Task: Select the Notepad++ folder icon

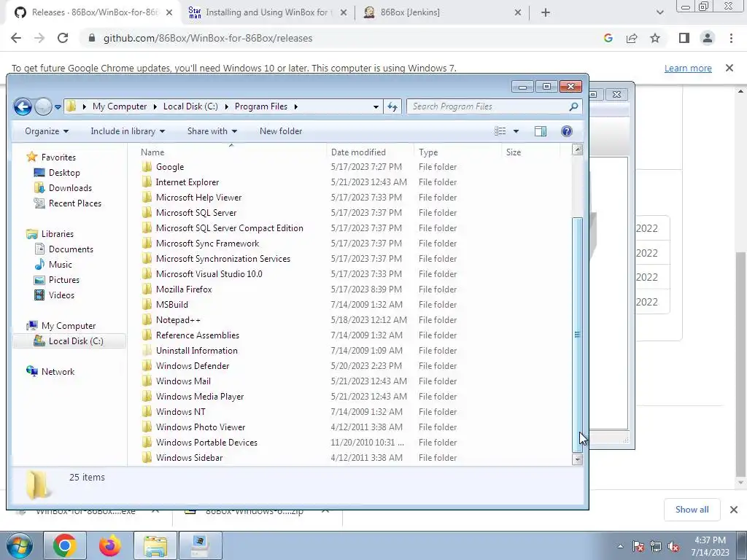Action: point(147,319)
